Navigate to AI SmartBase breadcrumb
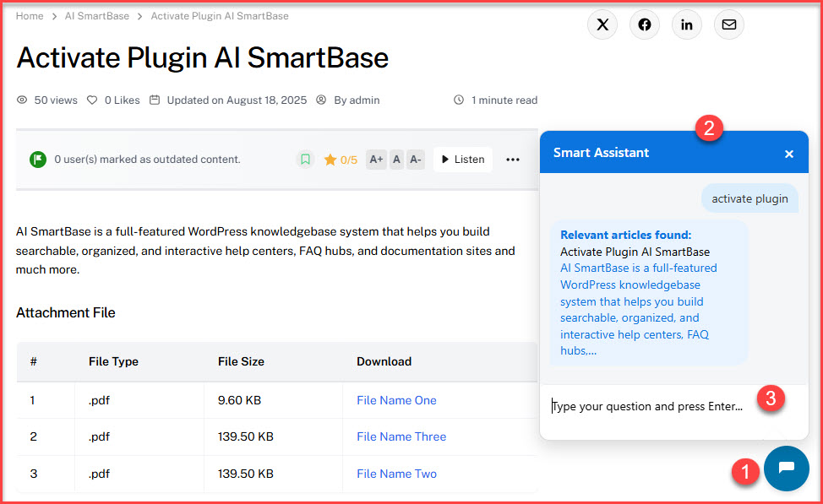This screenshot has width=823, height=504. (x=97, y=16)
